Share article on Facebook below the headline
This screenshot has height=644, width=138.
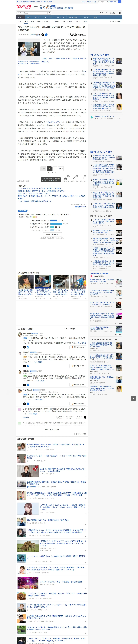click(x=46, y=35)
